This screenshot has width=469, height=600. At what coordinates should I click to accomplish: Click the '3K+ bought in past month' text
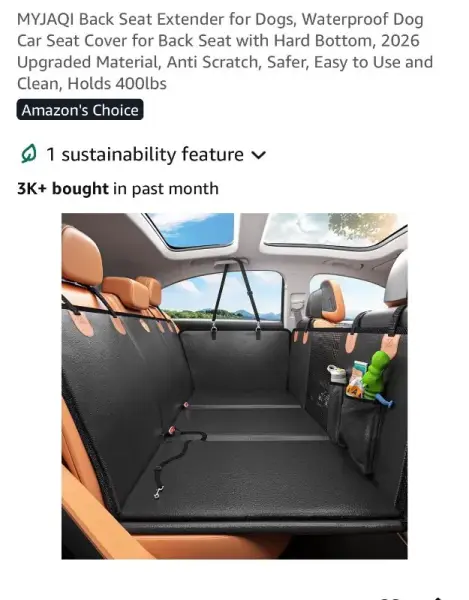click(x=118, y=189)
